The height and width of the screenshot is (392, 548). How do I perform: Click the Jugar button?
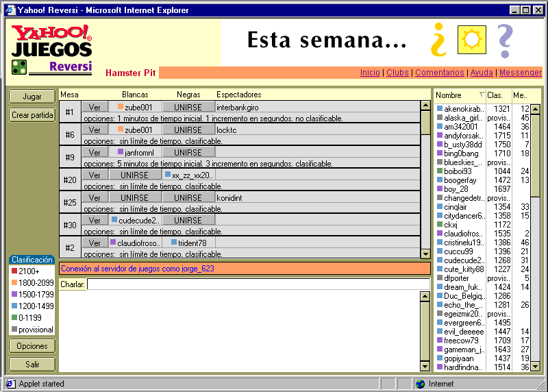tap(32, 97)
